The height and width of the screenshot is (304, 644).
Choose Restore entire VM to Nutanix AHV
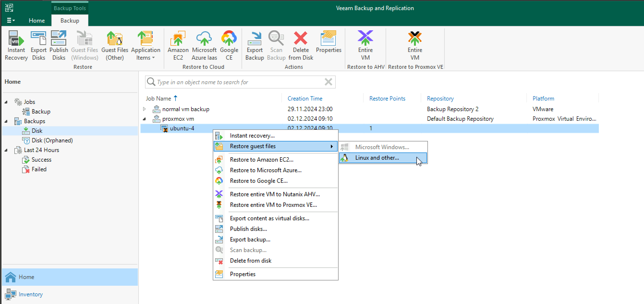pos(275,194)
